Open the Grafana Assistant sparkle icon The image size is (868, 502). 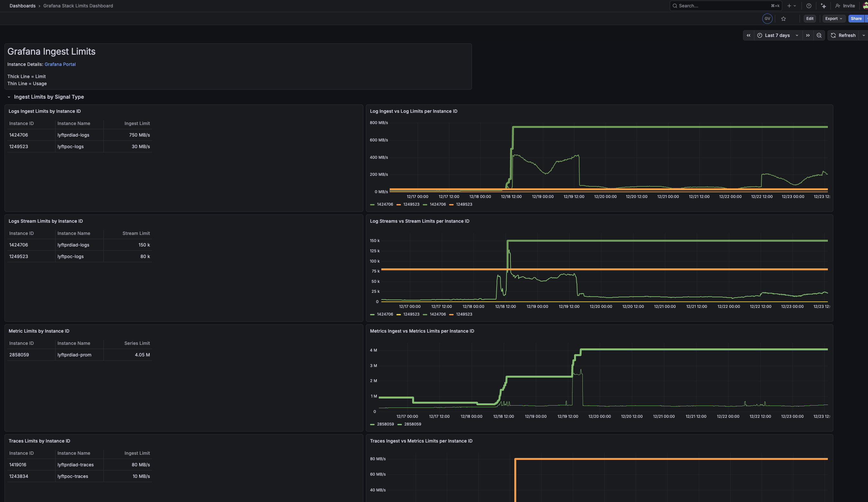pyautogui.click(x=823, y=6)
